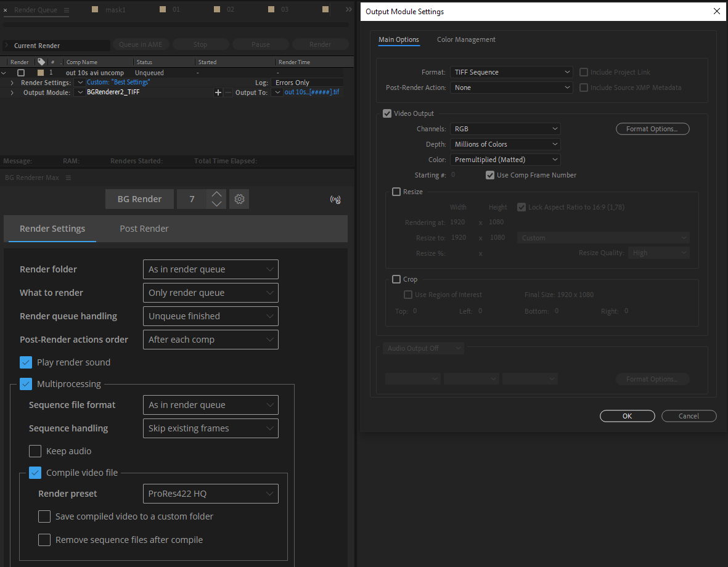The width and height of the screenshot is (728, 567).
Task: Open Output Module template dropdown arrow
Action: coord(80,92)
